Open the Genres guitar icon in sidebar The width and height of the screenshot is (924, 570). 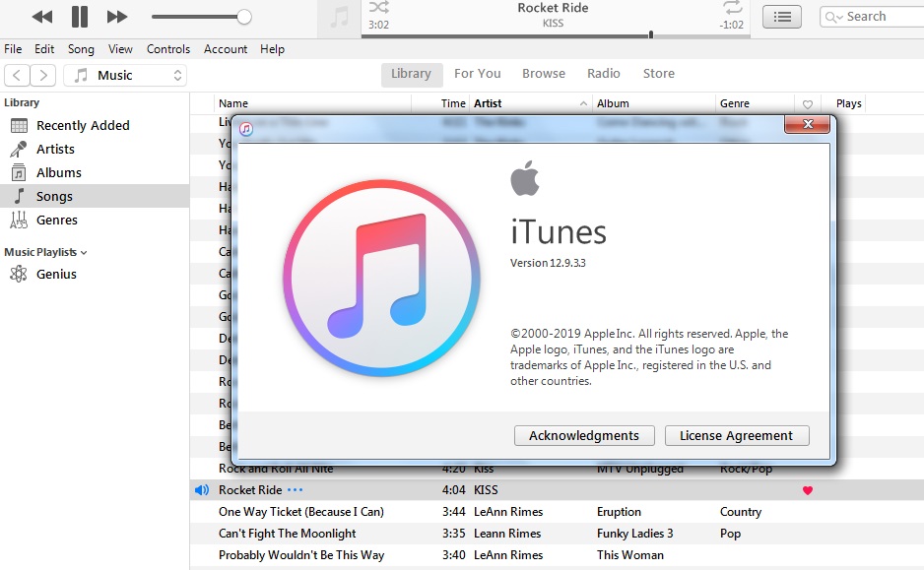point(19,220)
